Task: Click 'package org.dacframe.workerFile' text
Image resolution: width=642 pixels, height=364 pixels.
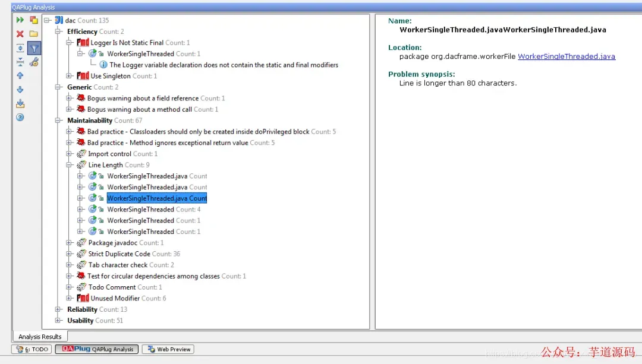Action: pyautogui.click(x=457, y=56)
